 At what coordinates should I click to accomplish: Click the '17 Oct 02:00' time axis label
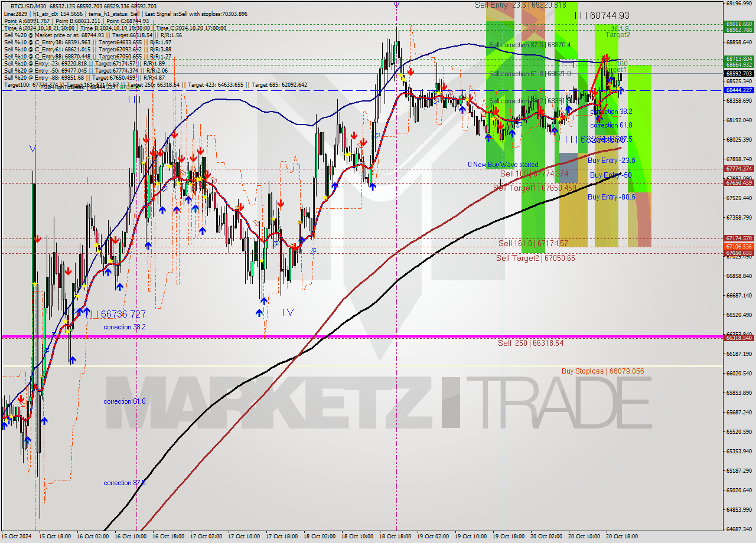click(206, 537)
